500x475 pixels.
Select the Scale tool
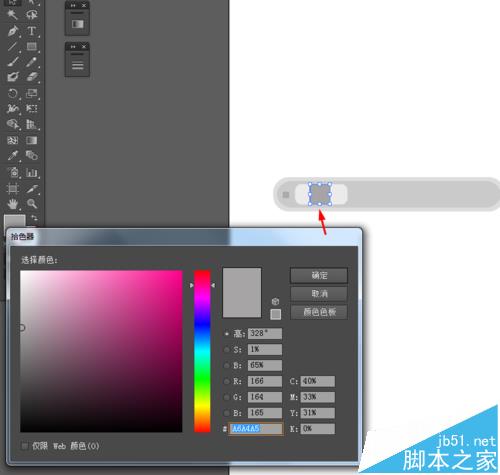click(32, 93)
